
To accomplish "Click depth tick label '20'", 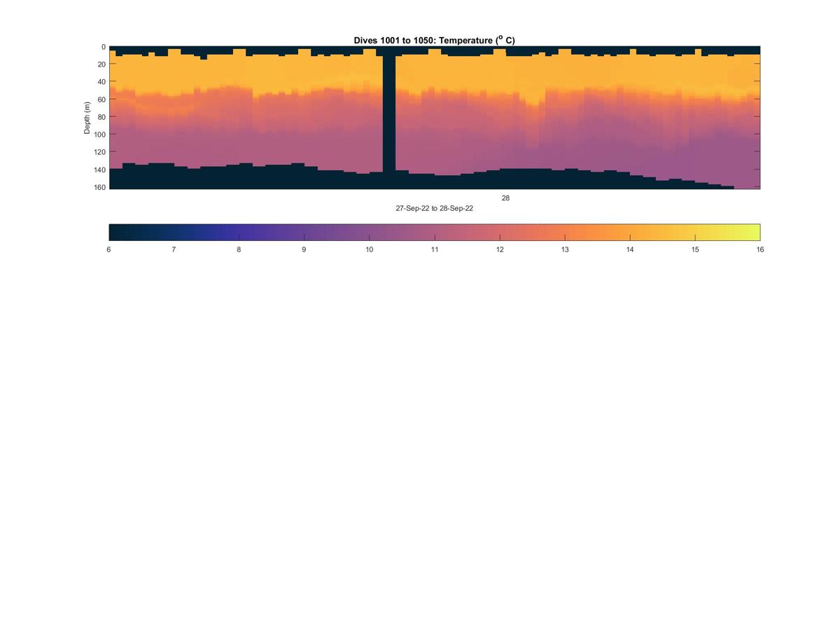I will [101, 64].
